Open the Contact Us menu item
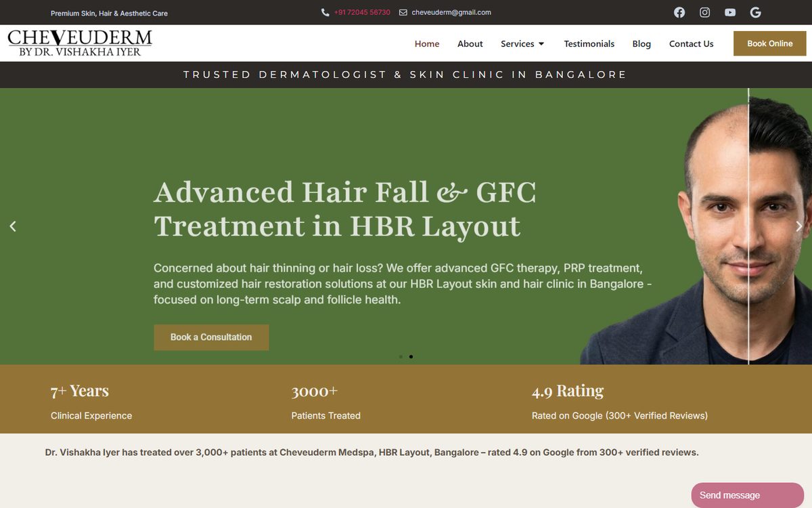The height and width of the screenshot is (508, 812). coord(692,44)
